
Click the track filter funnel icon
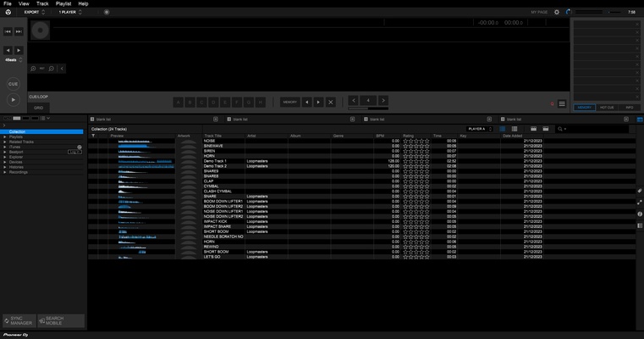[x=93, y=136]
